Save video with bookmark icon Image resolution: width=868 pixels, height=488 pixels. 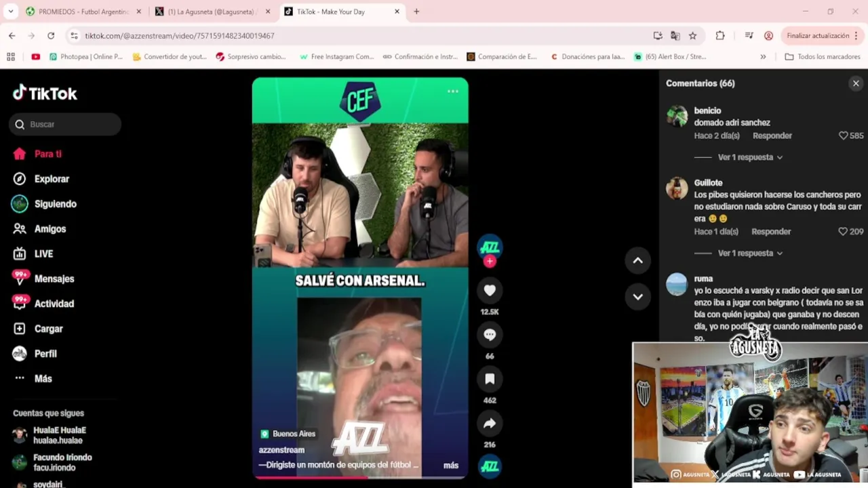(490, 379)
